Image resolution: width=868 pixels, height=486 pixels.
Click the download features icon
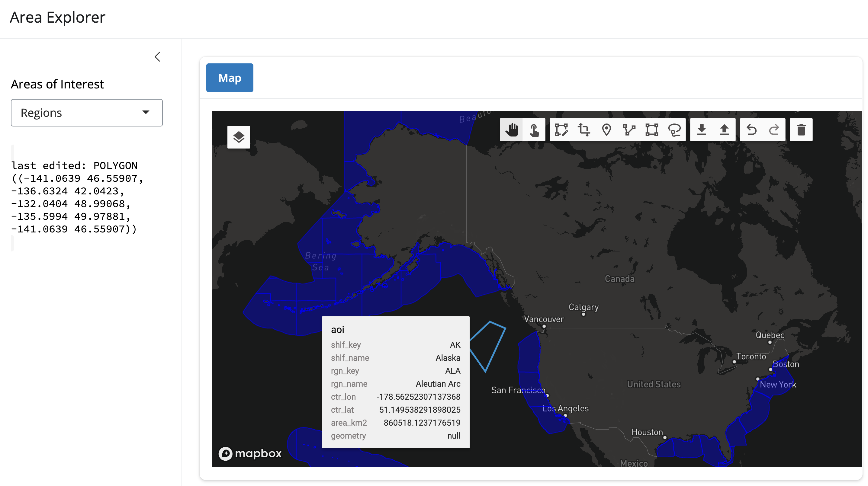pyautogui.click(x=702, y=130)
